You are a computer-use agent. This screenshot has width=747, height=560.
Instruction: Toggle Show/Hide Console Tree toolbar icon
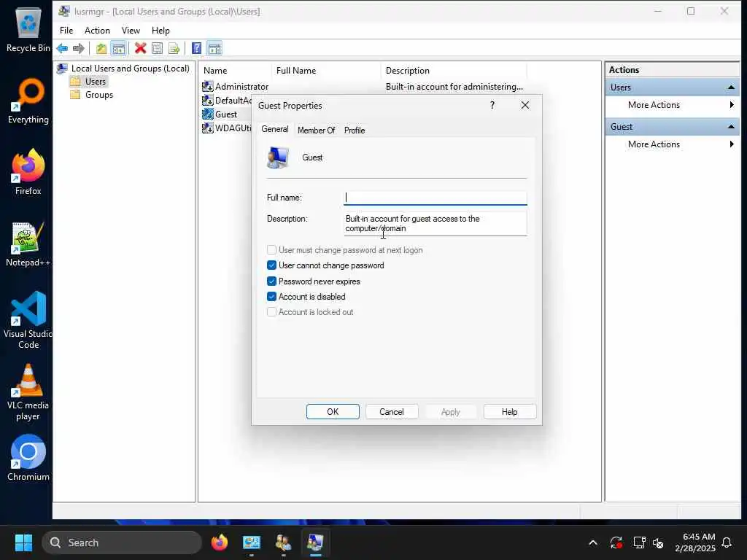coord(118,48)
